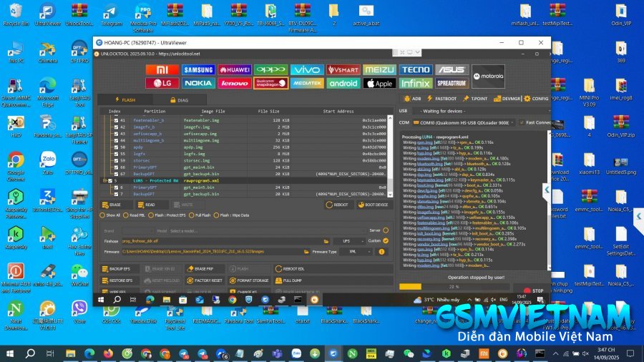Select the Meizu brand tile
644x362 pixels.
pyautogui.click(x=379, y=70)
